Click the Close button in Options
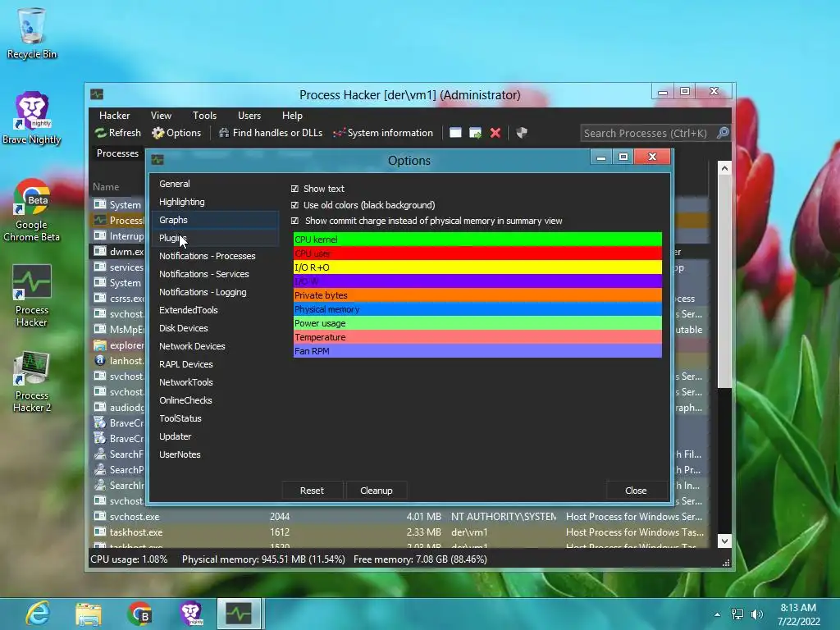 point(636,491)
